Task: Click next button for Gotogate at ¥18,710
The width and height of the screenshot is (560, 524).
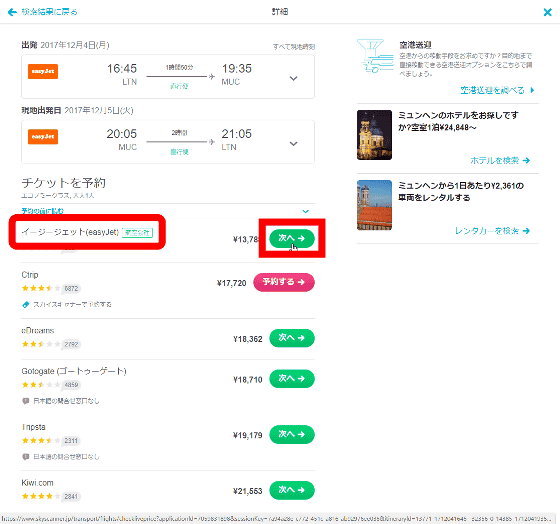Action: tap(292, 379)
